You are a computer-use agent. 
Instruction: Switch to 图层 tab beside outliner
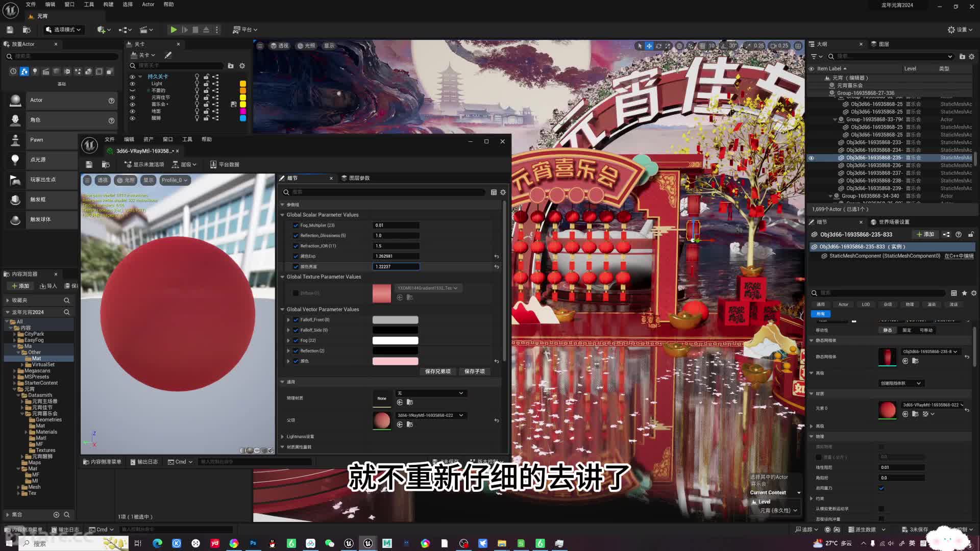(x=880, y=44)
